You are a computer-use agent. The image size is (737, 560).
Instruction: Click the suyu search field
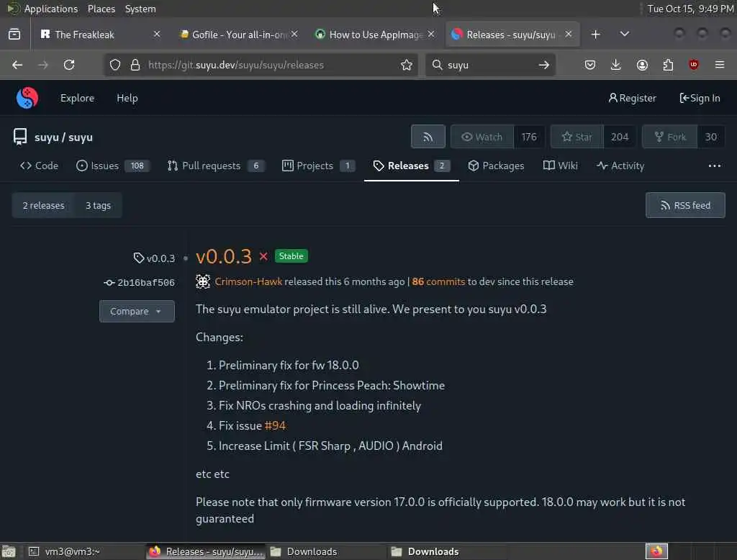coord(491,65)
